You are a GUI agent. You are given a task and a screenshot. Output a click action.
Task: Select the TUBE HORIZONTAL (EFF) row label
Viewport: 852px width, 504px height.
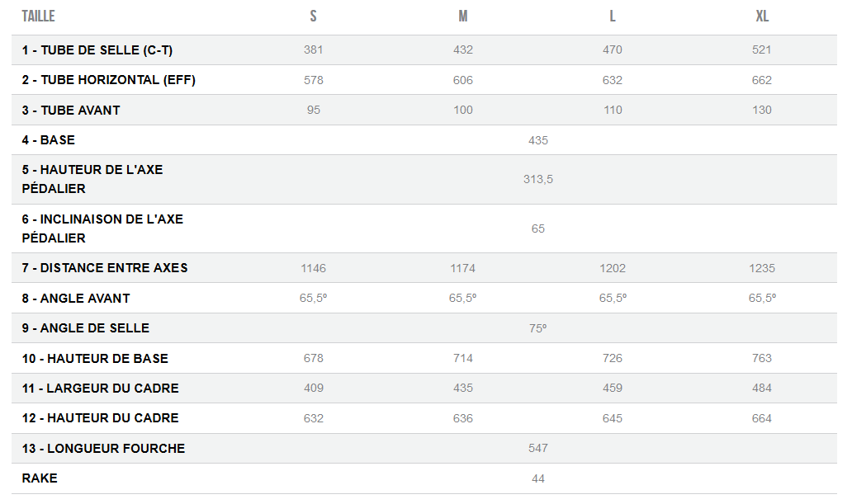109,80
